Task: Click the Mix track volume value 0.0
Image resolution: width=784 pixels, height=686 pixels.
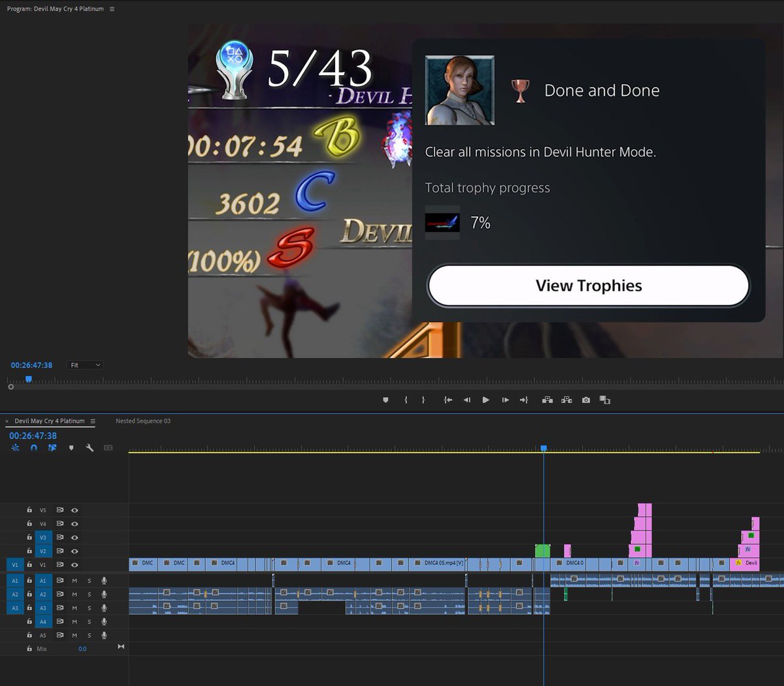Action: tap(82, 649)
